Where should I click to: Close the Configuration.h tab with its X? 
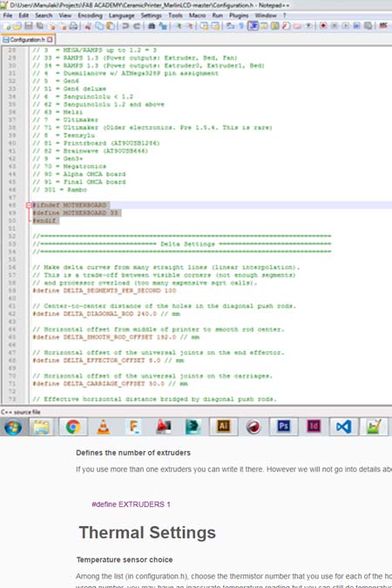[x=50, y=39]
